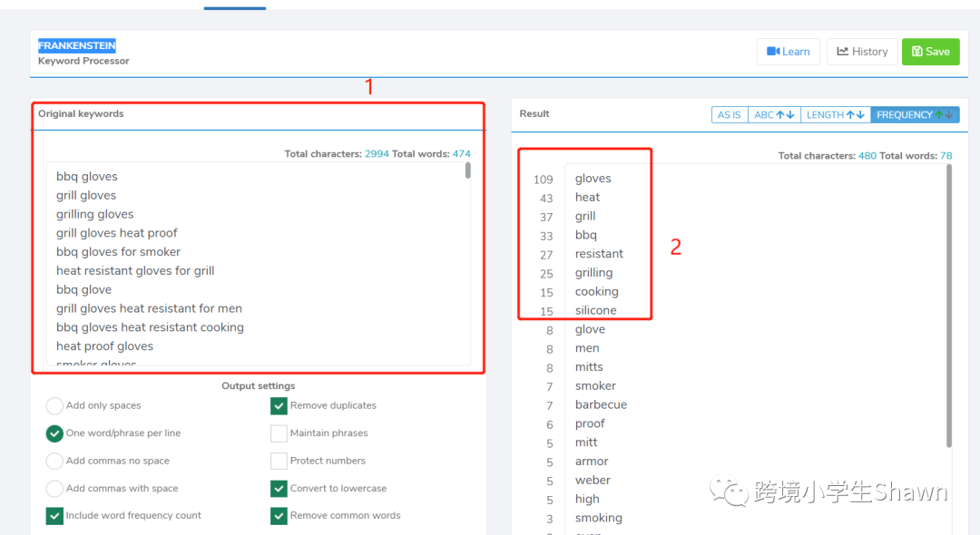
Task: Click 'bbq gloves heat resistant cooking' line
Action: pyautogui.click(x=150, y=327)
